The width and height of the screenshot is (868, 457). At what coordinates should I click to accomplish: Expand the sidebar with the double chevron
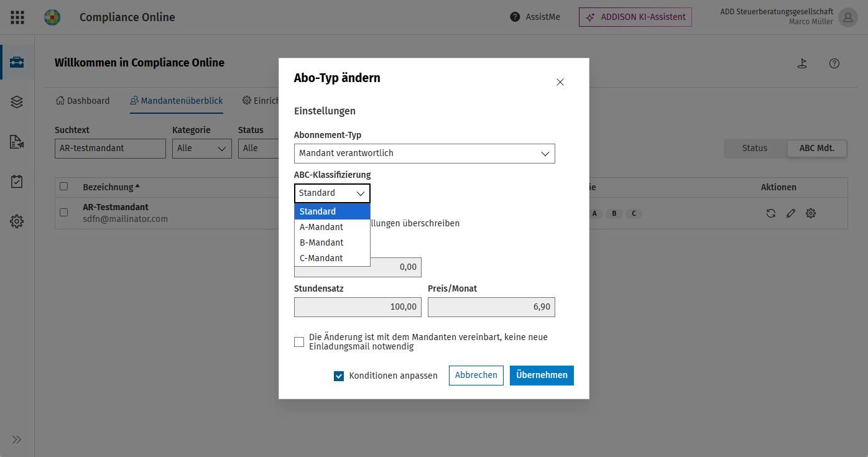point(17,440)
